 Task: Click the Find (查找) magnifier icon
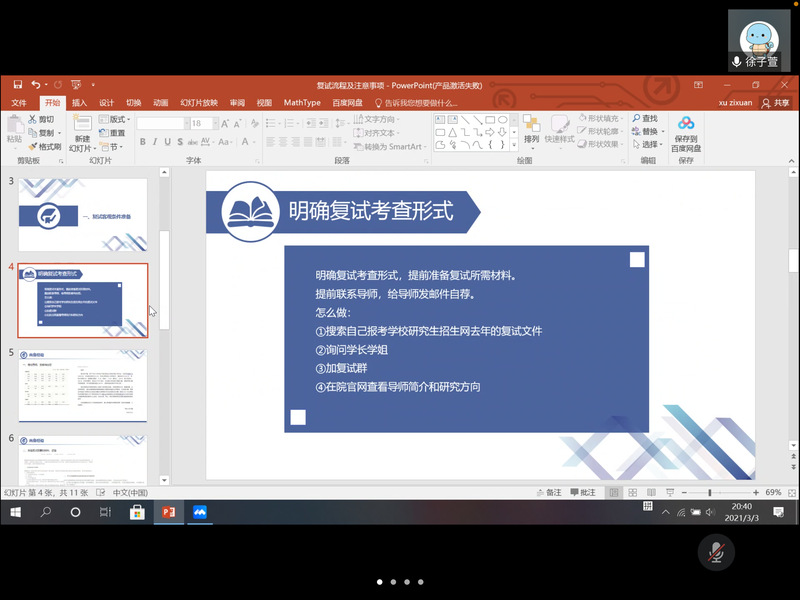pos(645,119)
